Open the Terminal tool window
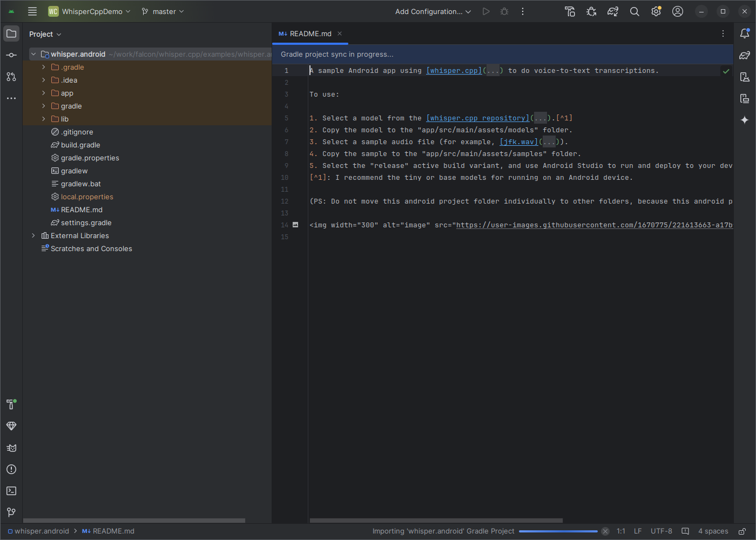The image size is (756, 540). click(x=11, y=491)
